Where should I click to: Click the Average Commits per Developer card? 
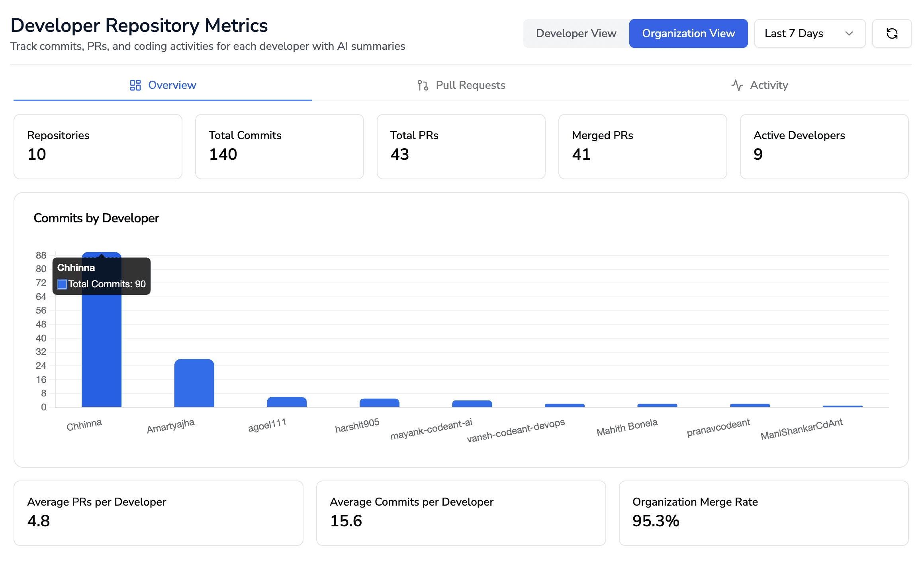[461, 513]
